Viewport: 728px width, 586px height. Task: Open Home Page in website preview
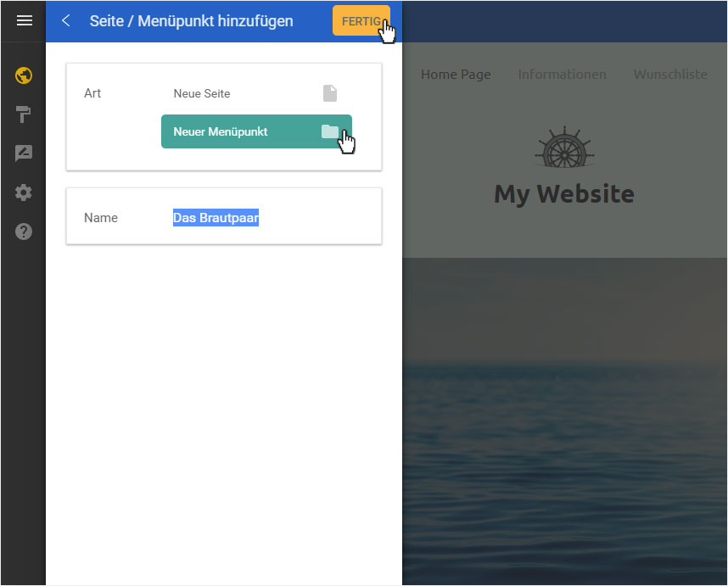coord(456,75)
